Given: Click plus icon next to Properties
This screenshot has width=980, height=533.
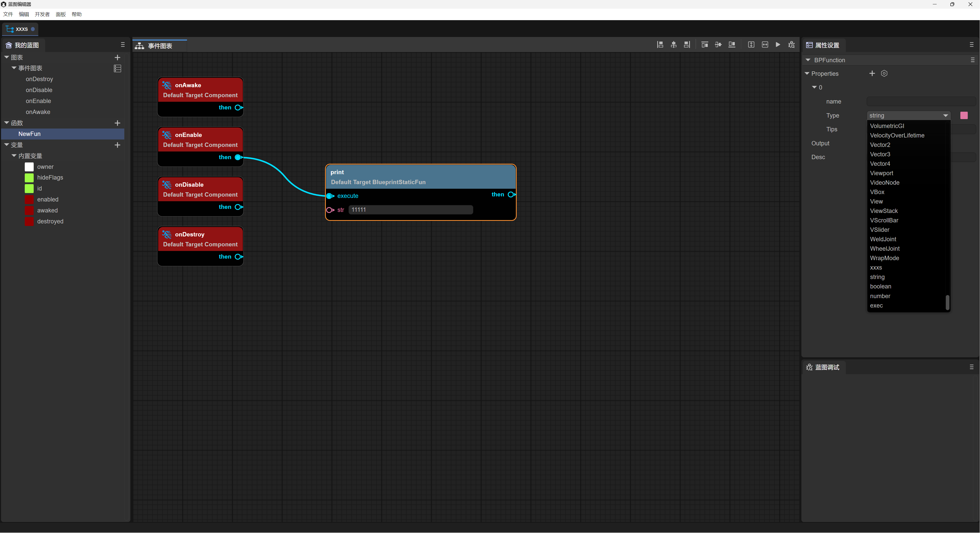Looking at the screenshot, I should [x=872, y=73].
